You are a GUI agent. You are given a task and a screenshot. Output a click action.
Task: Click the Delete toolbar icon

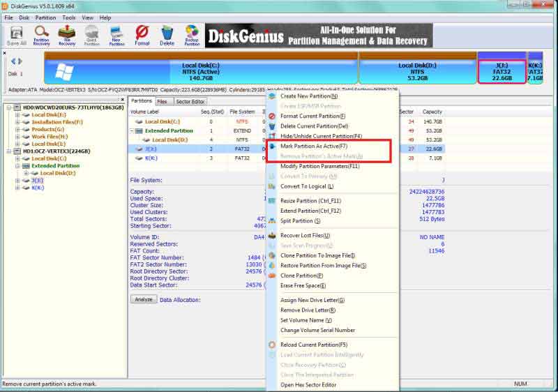click(167, 36)
